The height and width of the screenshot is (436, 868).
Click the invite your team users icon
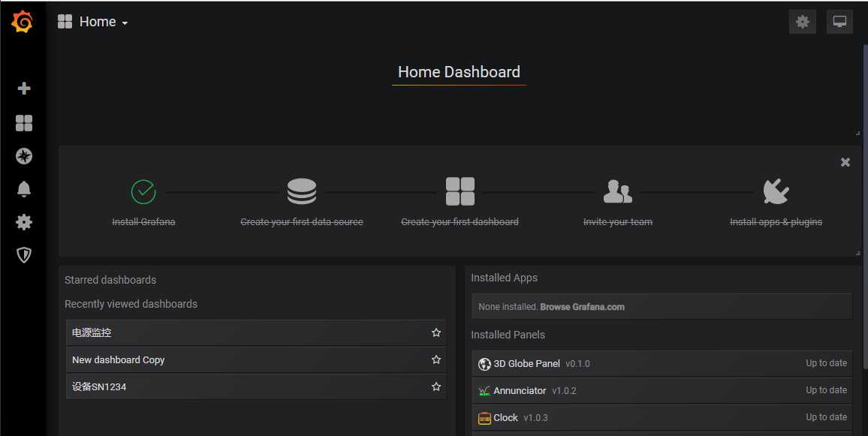pyautogui.click(x=618, y=191)
